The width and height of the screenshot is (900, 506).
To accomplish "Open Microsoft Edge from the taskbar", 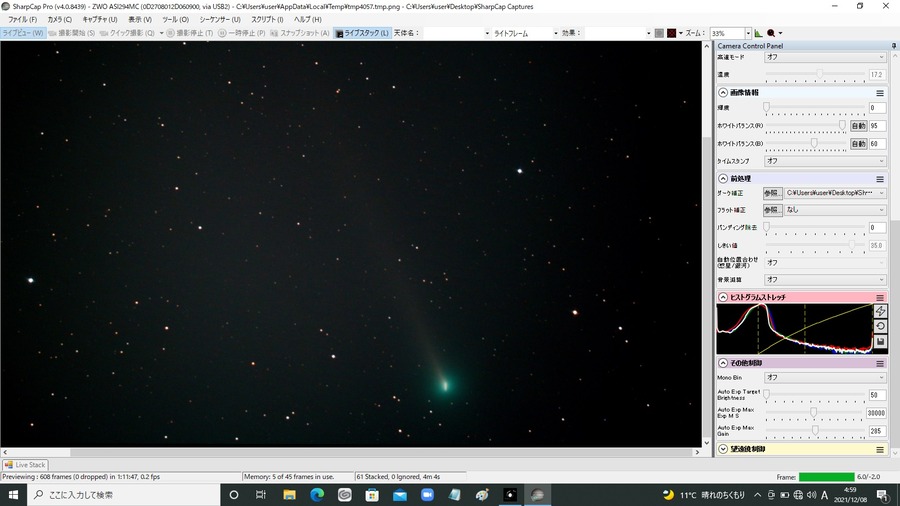I will pyautogui.click(x=317, y=495).
